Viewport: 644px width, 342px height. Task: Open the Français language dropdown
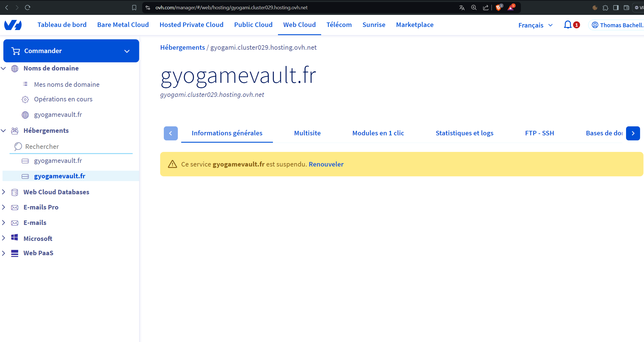pyautogui.click(x=535, y=25)
